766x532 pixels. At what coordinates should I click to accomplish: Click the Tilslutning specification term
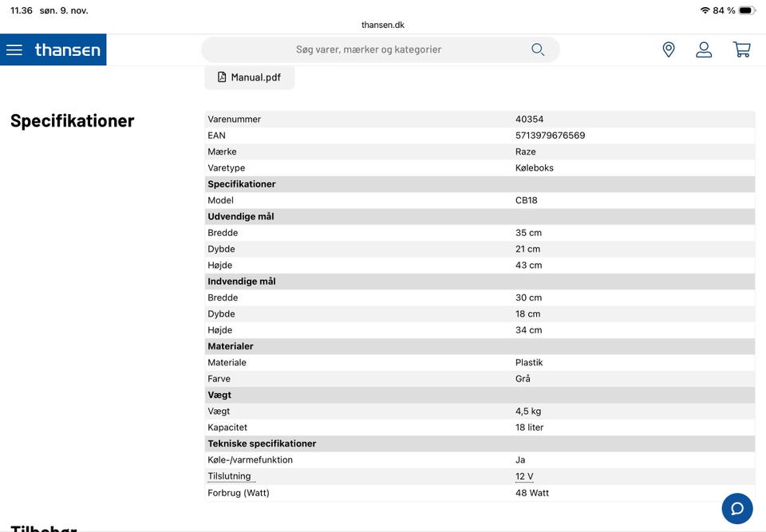coord(229,476)
